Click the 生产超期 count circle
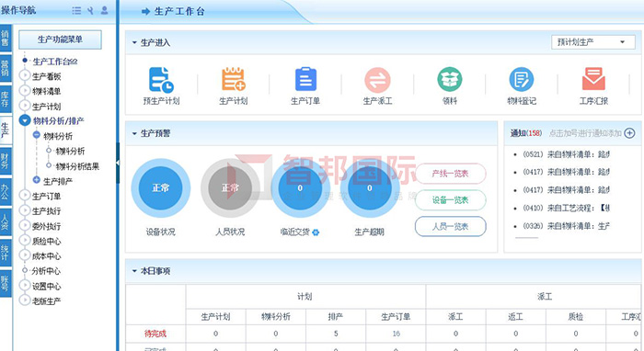This screenshot has width=644, height=351. 369,187
